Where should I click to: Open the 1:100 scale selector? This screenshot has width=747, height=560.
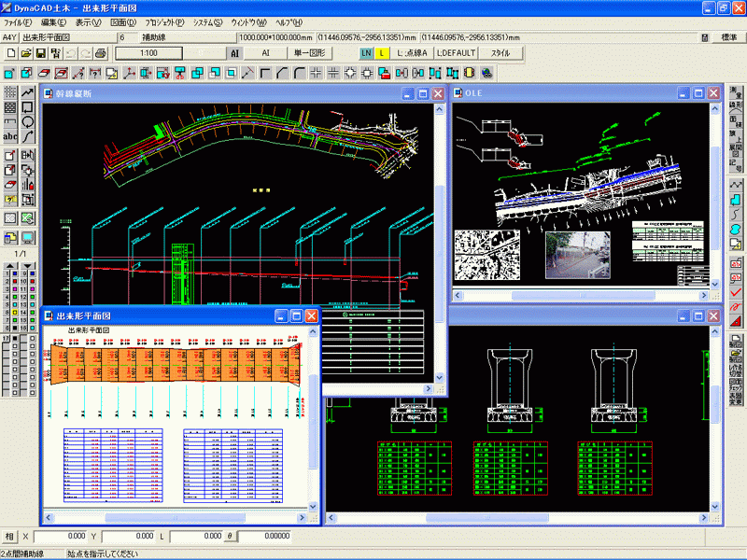(x=148, y=53)
